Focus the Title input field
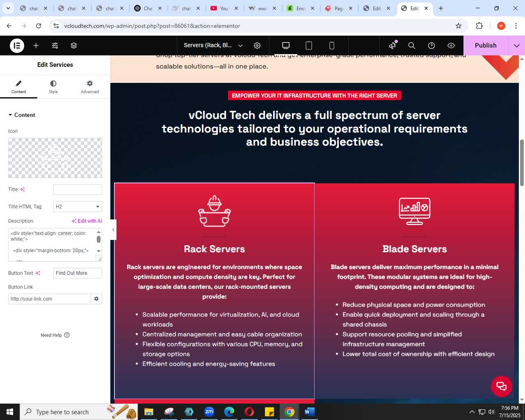 [78, 189]
